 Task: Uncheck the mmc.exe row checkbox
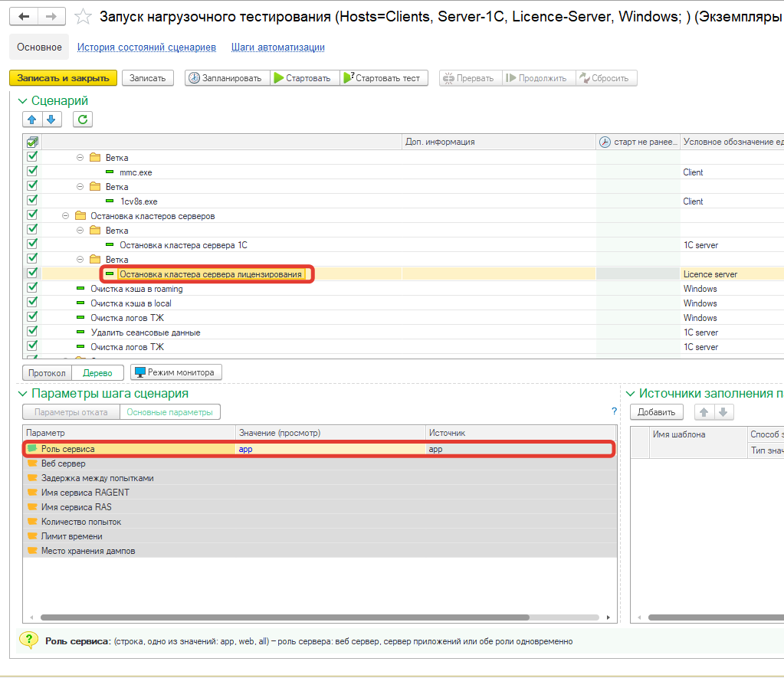point(32,172)
